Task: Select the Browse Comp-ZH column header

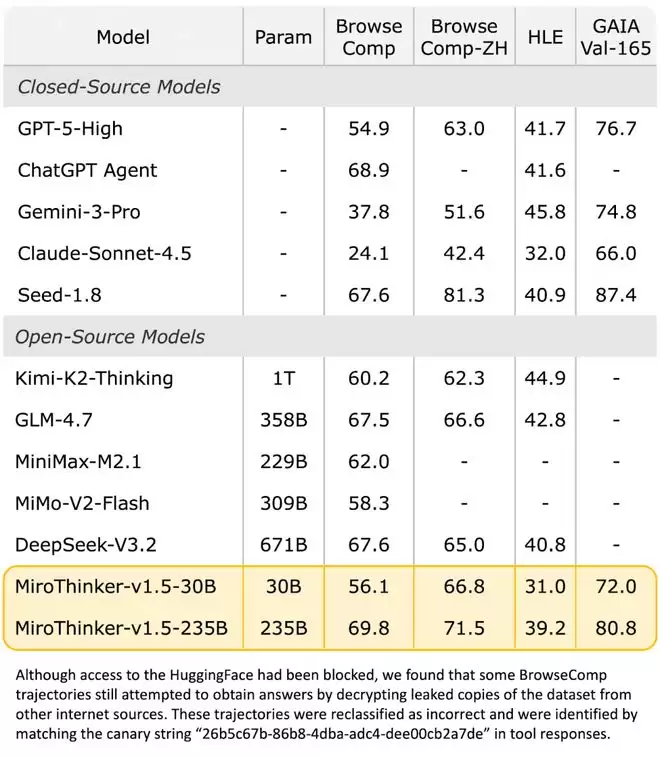Action: pyautogui.click(x=464, y=37)
